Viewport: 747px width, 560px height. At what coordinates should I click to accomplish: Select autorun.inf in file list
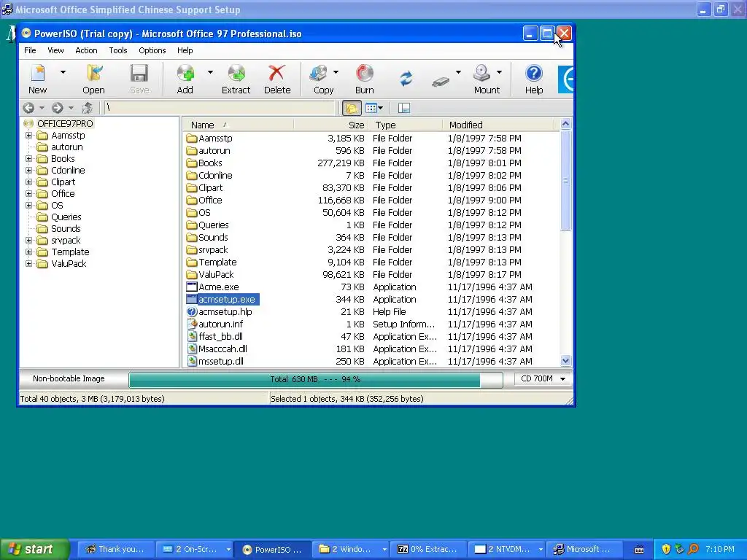tap(220, 324)
